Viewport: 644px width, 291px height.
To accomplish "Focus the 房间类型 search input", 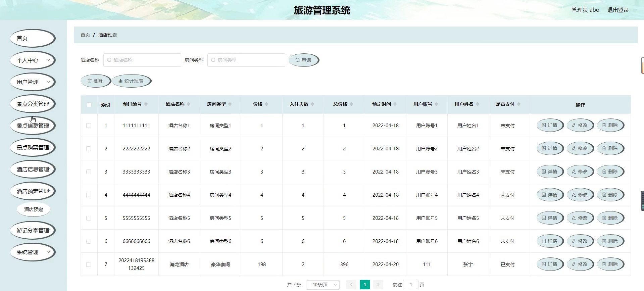I will [x=246, y=60].
